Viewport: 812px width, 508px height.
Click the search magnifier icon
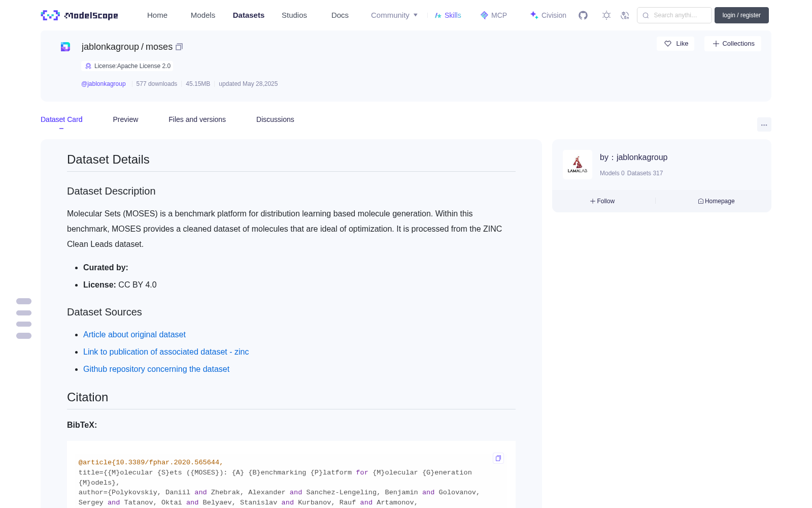click(646, 15)
